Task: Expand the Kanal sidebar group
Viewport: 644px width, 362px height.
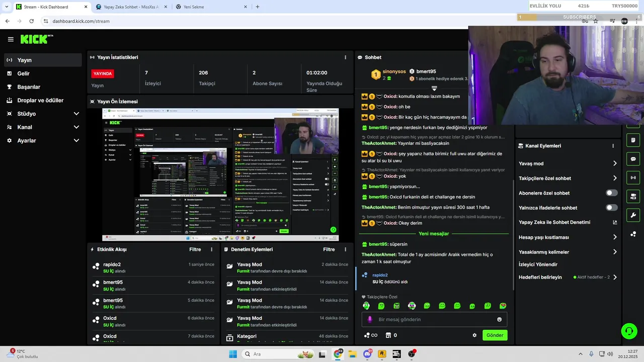Action: [43, 127]
